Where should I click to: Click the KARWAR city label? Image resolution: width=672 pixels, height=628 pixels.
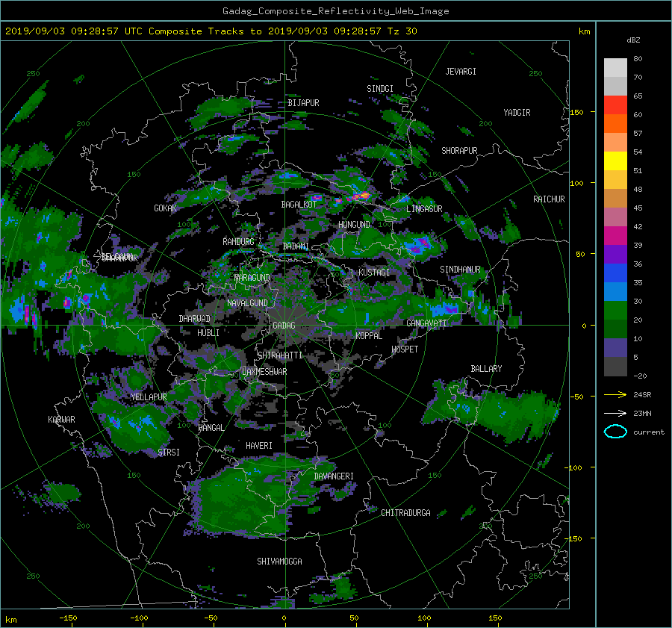[x=62, y=420]
